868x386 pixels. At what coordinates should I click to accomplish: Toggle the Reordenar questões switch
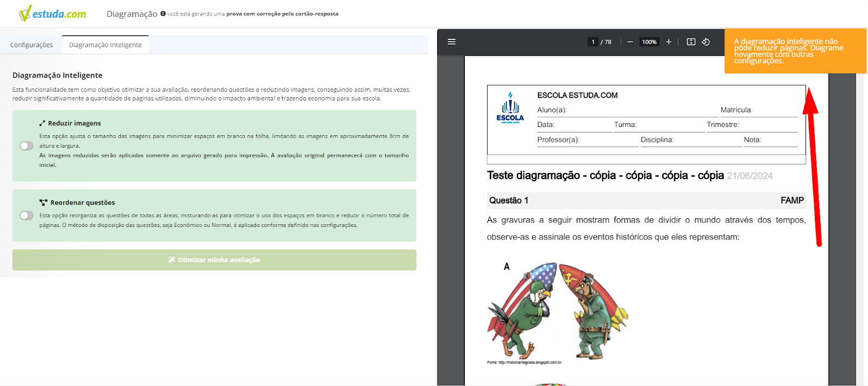[x=27, y=216]
